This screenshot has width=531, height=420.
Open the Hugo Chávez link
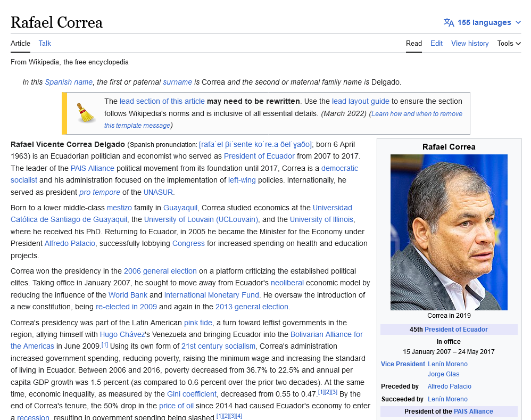122,335
